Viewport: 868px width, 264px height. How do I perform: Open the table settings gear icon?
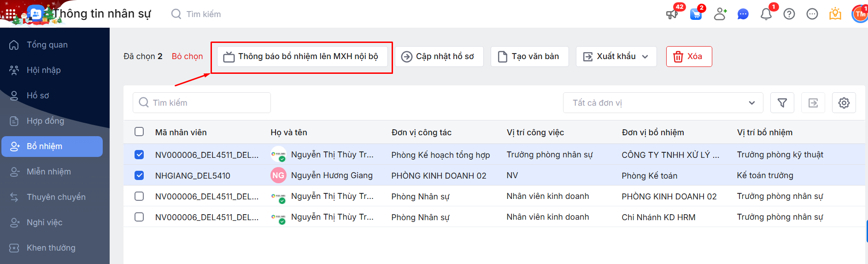844,103
